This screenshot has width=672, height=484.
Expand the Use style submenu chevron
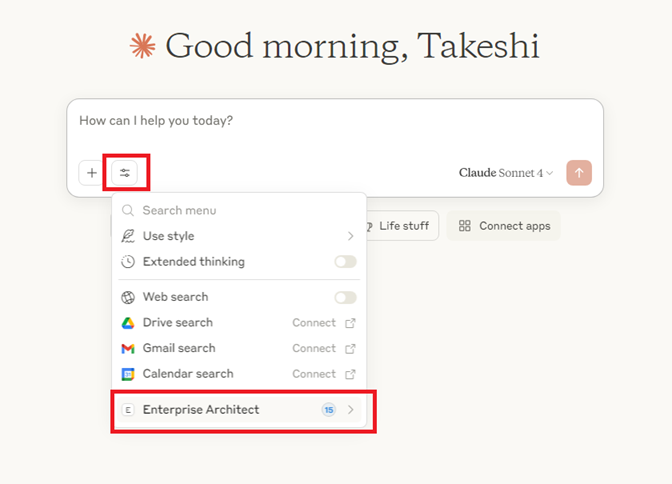[x=351, y=236]
